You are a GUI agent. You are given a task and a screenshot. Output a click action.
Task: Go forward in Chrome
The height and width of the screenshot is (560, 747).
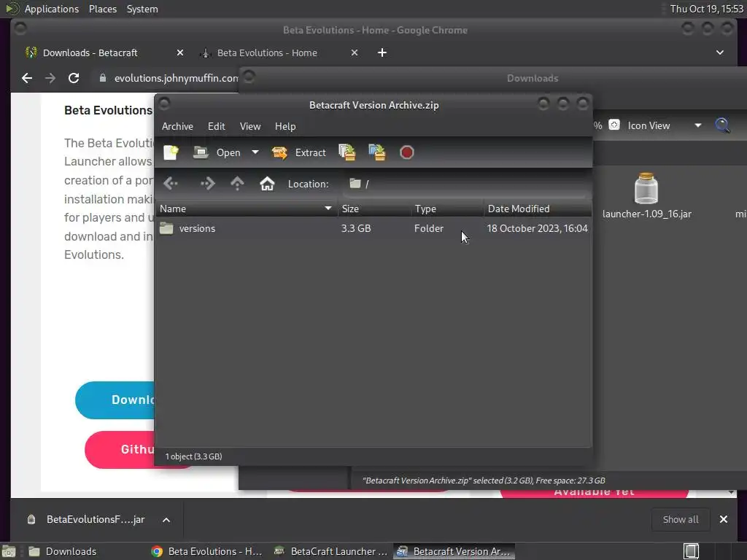[x=50, y=78]
